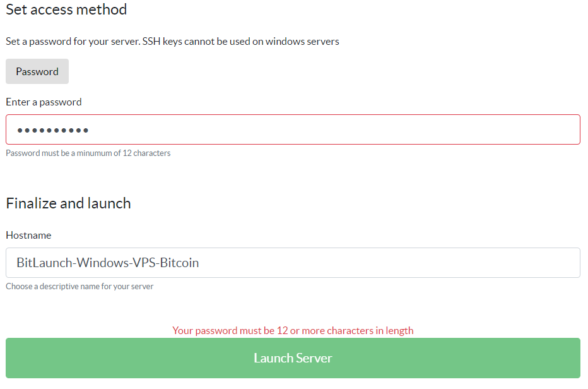
Task: Click 'Choose a descriptive name' helper text
Action: [79, 287]
